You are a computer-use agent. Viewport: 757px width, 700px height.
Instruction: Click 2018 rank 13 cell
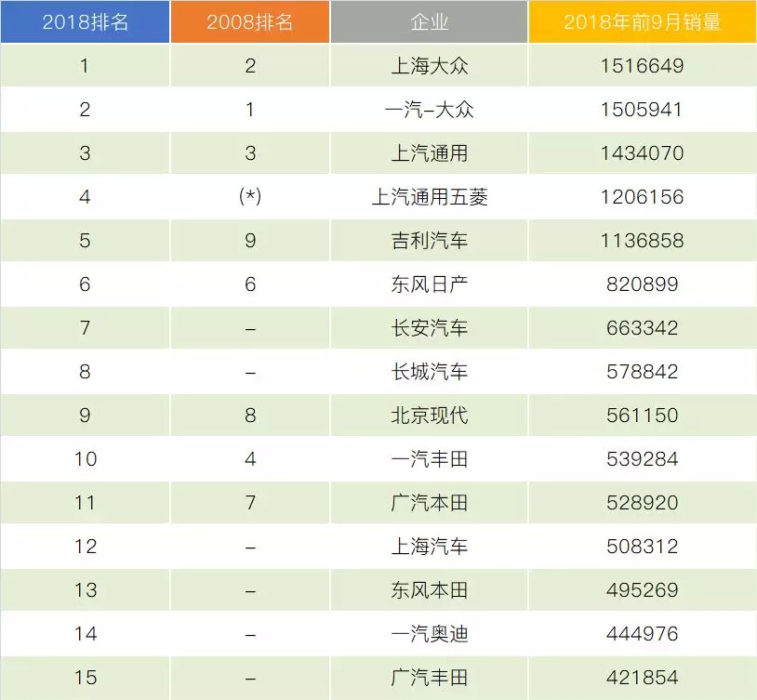(x=86, y=590)
